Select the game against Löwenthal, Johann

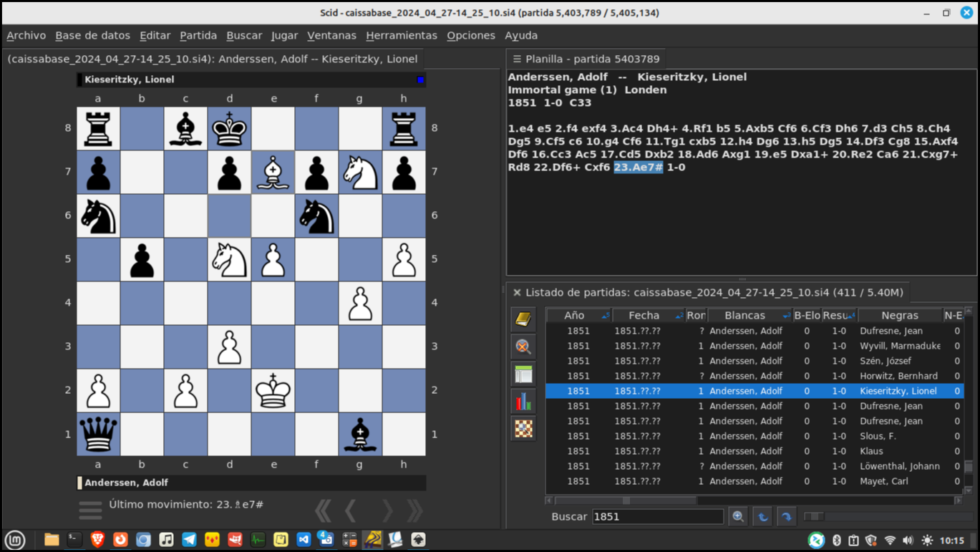pos(755,466)
